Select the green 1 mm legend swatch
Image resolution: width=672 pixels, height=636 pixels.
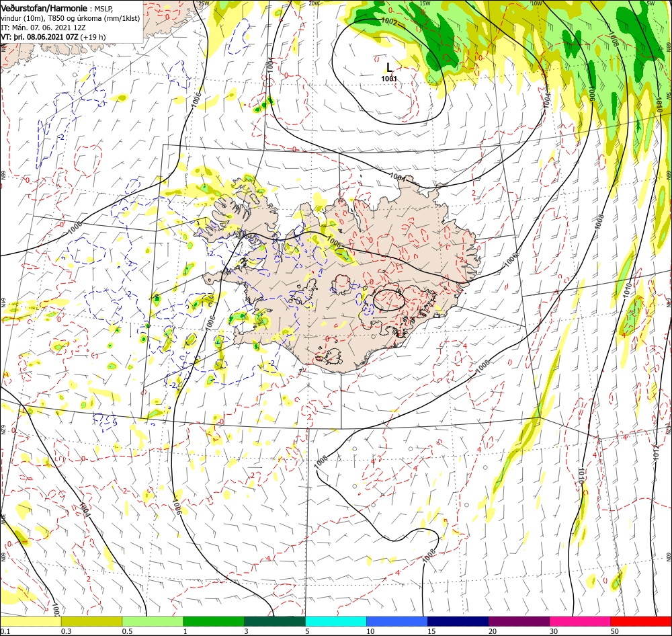(214, 621)
